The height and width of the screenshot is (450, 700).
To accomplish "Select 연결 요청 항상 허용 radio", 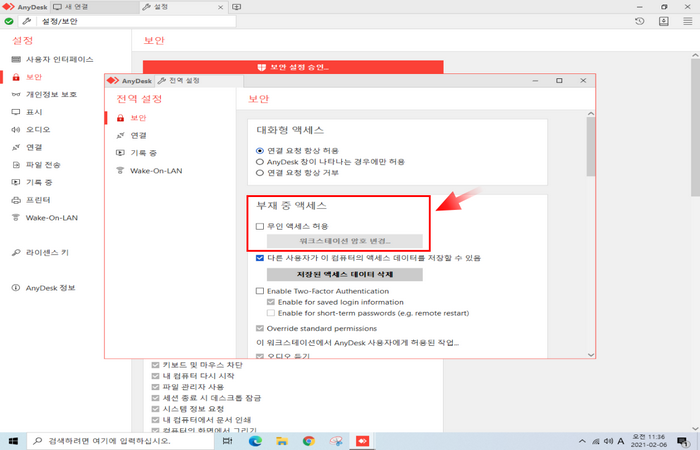I will pos(260,151).
